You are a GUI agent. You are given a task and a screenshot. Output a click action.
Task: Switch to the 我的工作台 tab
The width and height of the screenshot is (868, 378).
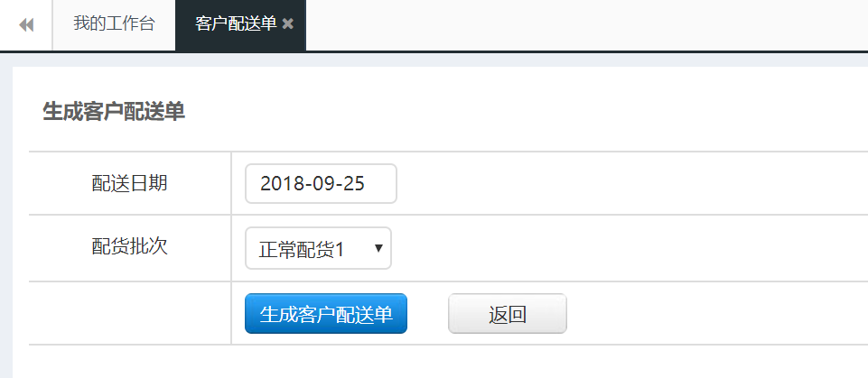click(114, 23)
